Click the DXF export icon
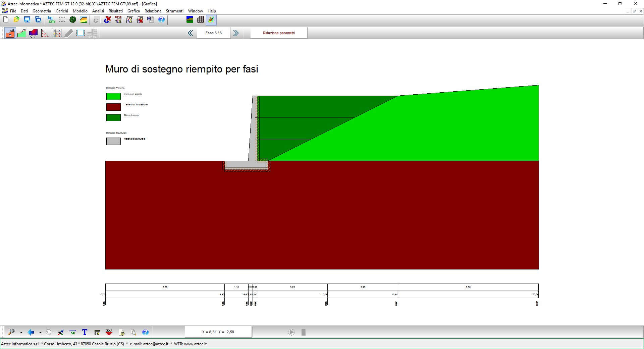644x349 pixels. [109, 332]
